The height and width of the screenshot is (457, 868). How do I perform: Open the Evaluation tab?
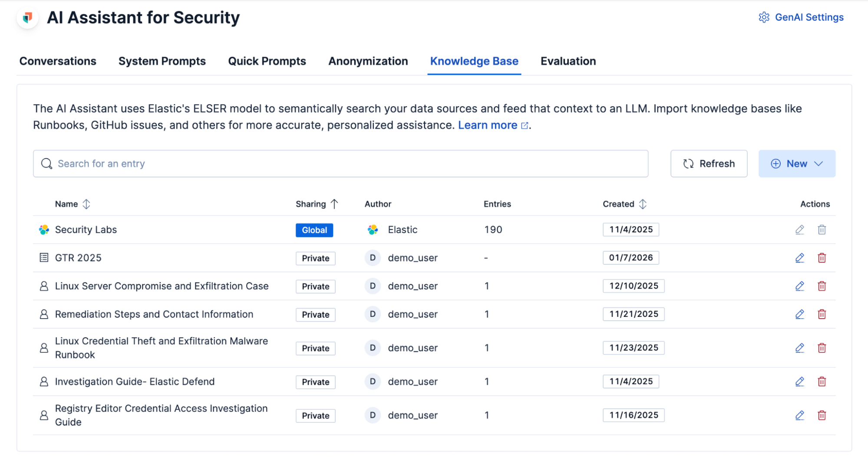coord(568,61)
